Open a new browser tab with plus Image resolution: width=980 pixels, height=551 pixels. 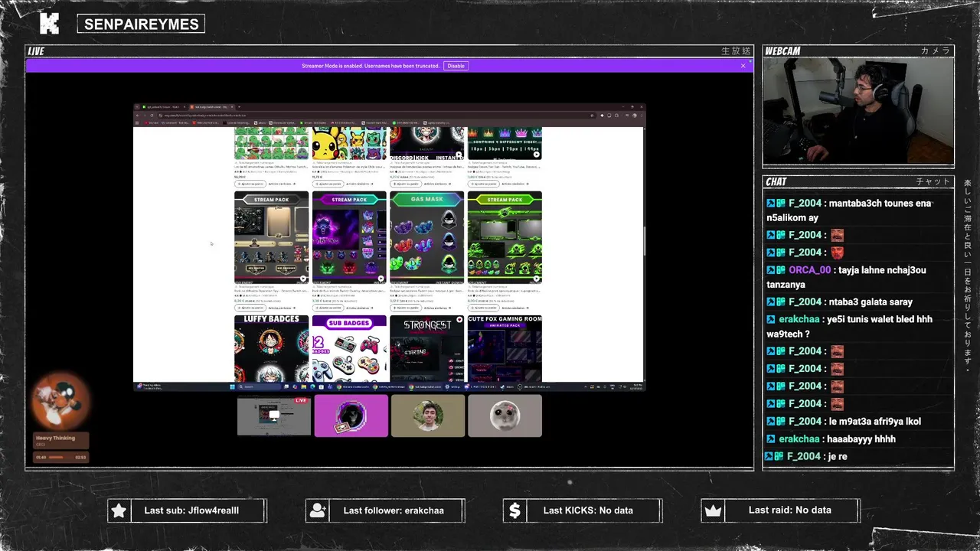239,106
